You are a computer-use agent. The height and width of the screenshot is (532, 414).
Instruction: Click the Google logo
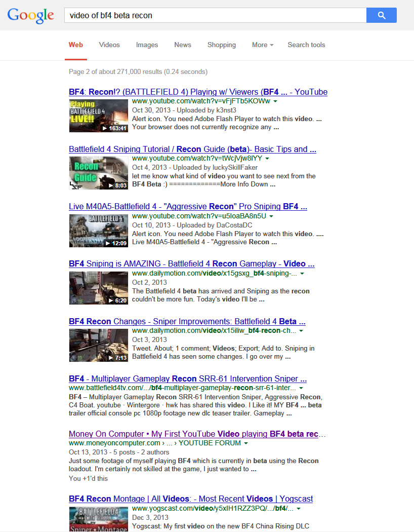pos(30,15)
